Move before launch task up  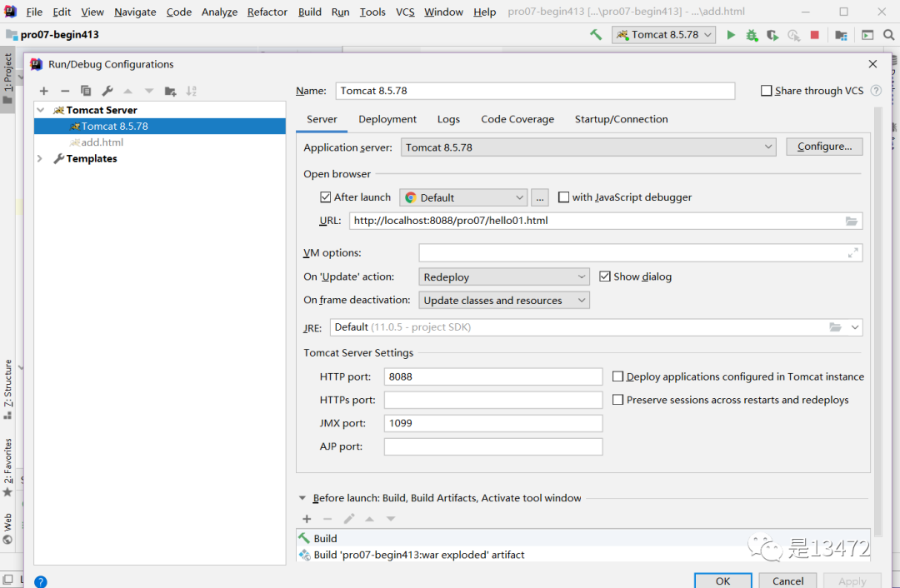(x=370, y=519)
